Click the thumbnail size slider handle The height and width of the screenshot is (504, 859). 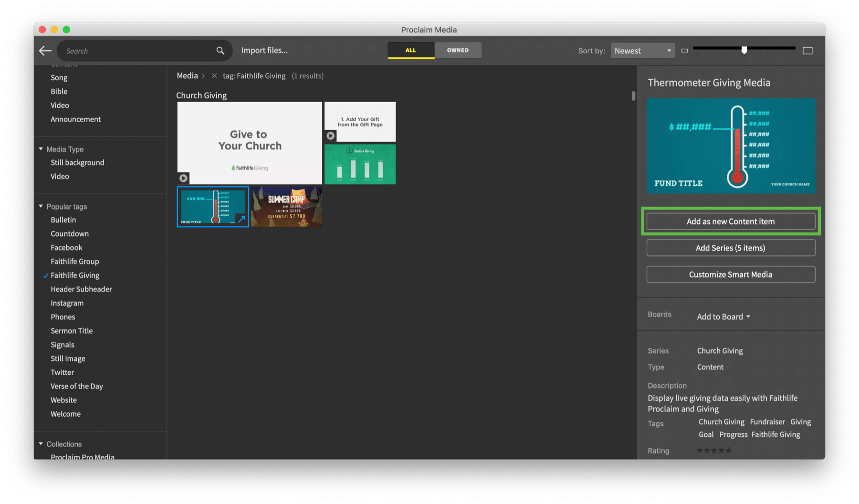[744, 50]
